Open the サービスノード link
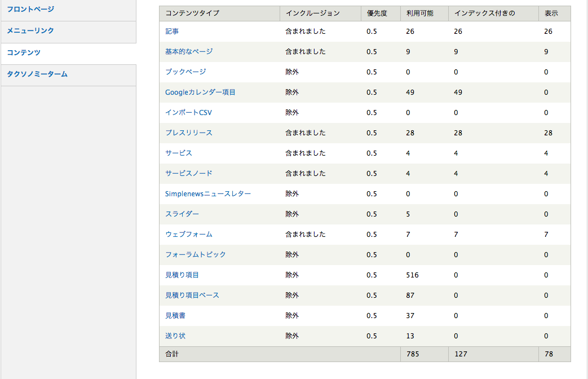Screen dimensions: 588x379 189,174
